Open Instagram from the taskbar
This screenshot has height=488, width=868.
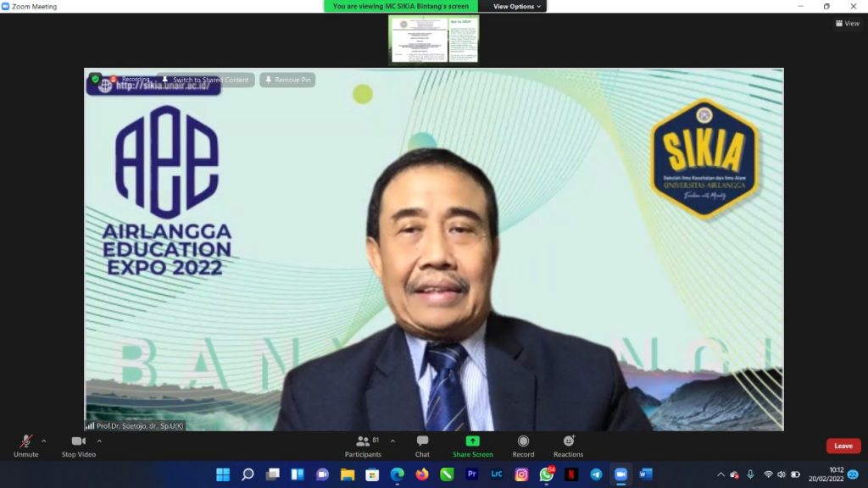point(521,474)
